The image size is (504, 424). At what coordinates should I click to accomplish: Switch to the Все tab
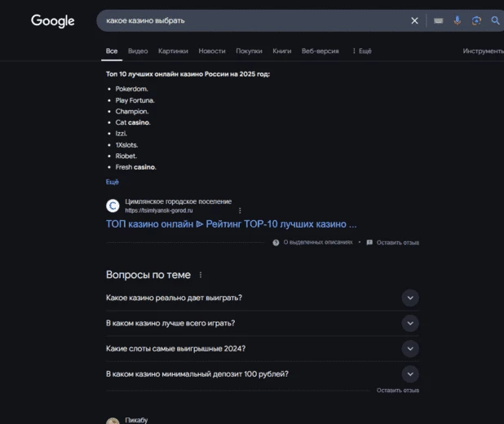[112, 51]
